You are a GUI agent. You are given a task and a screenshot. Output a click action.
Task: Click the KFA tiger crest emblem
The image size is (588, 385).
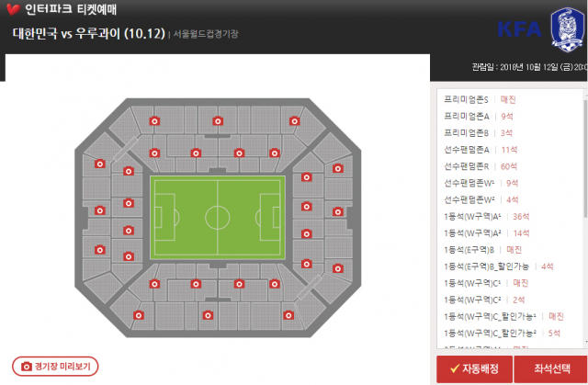pos(567,29)
